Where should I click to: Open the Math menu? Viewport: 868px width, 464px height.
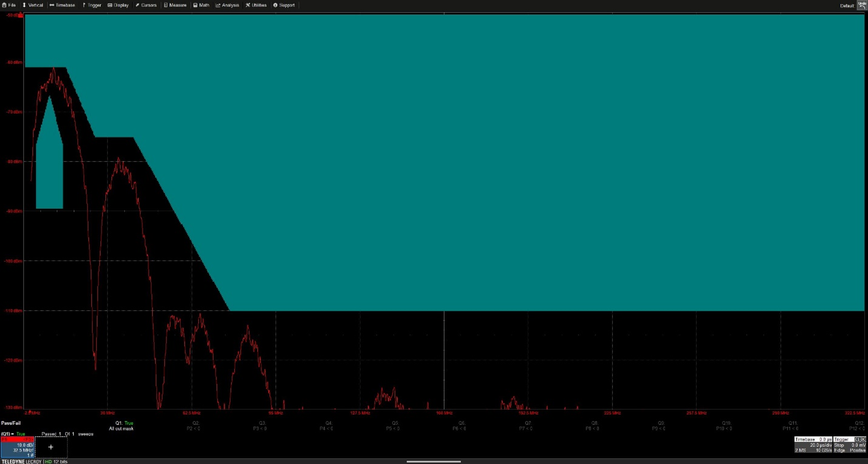[x=201, y=5]
